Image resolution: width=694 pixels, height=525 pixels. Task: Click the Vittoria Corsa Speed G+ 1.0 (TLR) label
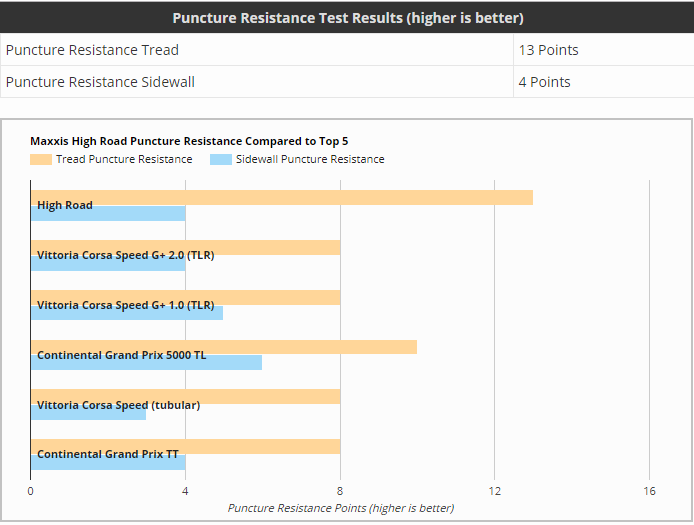[126, 305]
